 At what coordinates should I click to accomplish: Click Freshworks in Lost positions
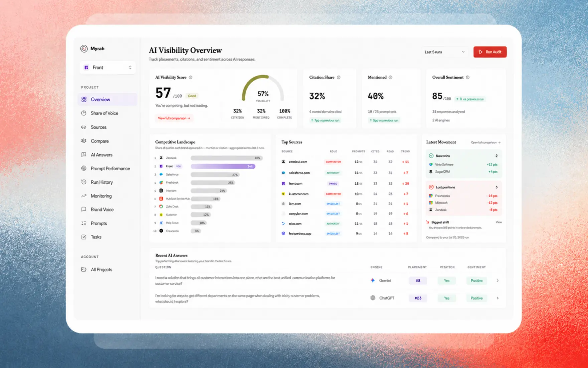pos(442,196)
